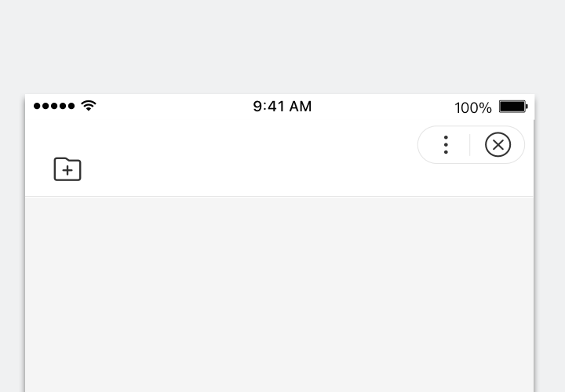Click the plus sign inside the folder icon
The width and height of the screenshot is (565, 392).
(x=67, y=171)
